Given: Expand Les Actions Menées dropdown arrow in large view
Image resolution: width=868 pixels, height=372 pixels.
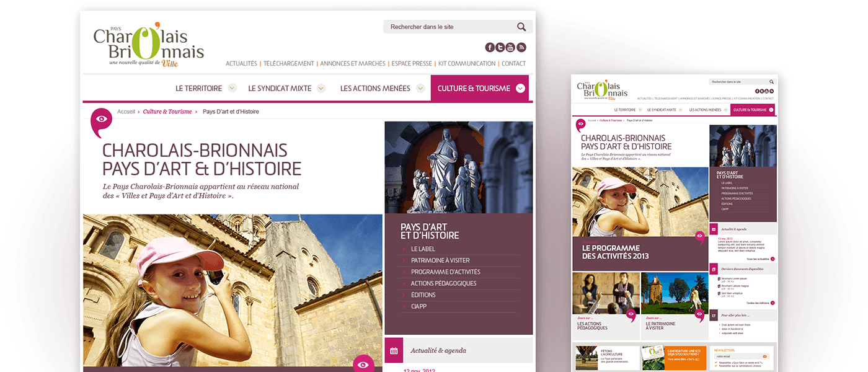Looking at the screenshot, I should (x=420, y=88).
